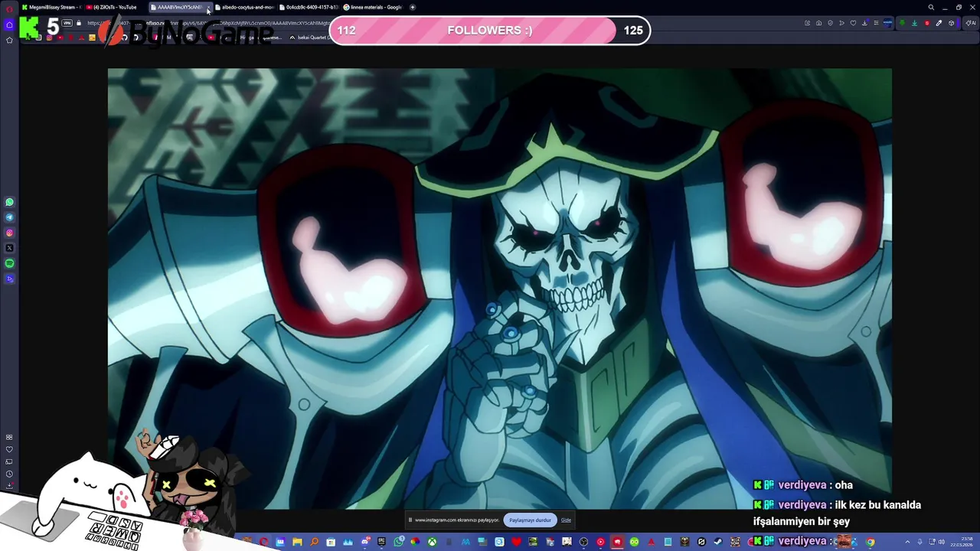Open Xbox app from the taskbar

[x=432, y=542]
